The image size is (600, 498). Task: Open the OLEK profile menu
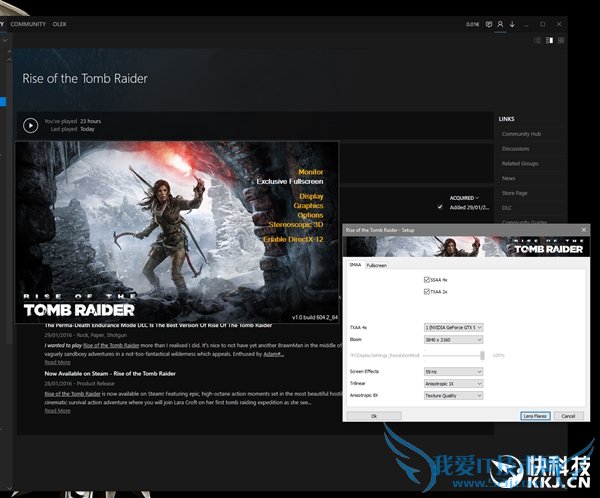click(x=60, y=24)
